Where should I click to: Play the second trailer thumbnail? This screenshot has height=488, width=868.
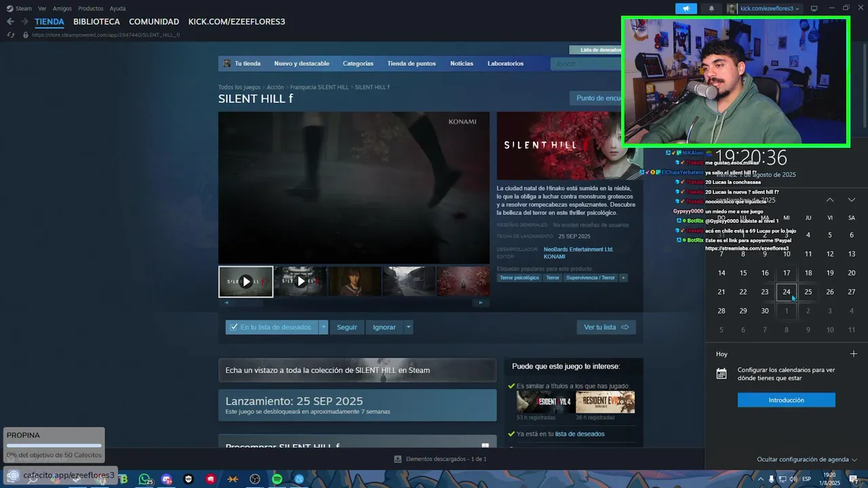click(300, 281)
